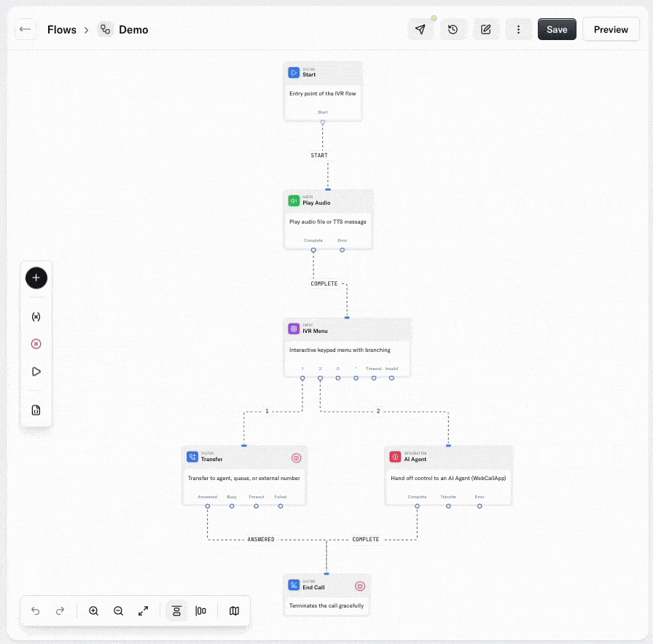Click the red circled X icon in left toolbar
This screenshot has height=644, width=653.
pos(36,344)
